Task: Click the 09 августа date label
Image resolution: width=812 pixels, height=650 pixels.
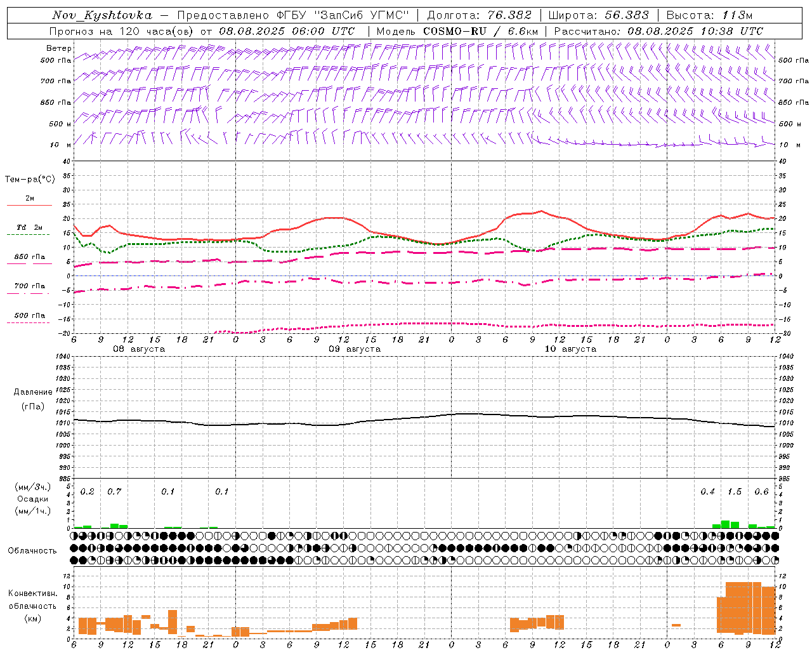Action: coord(355,349)
